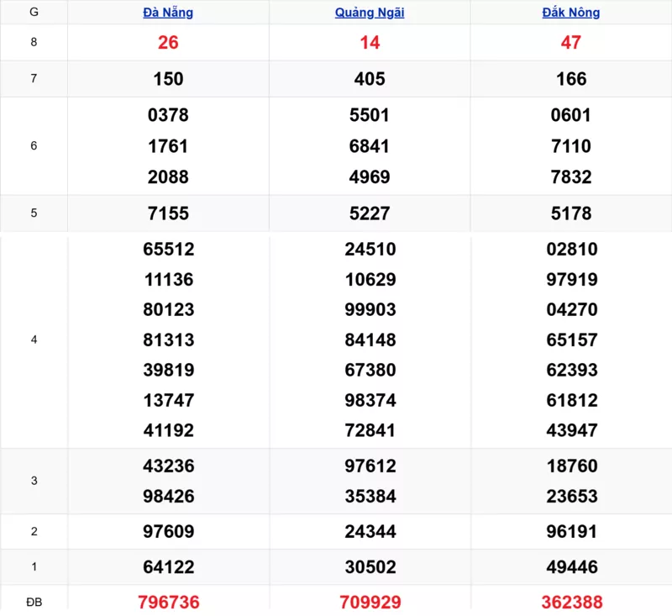The height and width of the screenshot is (616, 672).
Task: Click Đà Nẵng special prize number 796736
Action: (168, 603)
